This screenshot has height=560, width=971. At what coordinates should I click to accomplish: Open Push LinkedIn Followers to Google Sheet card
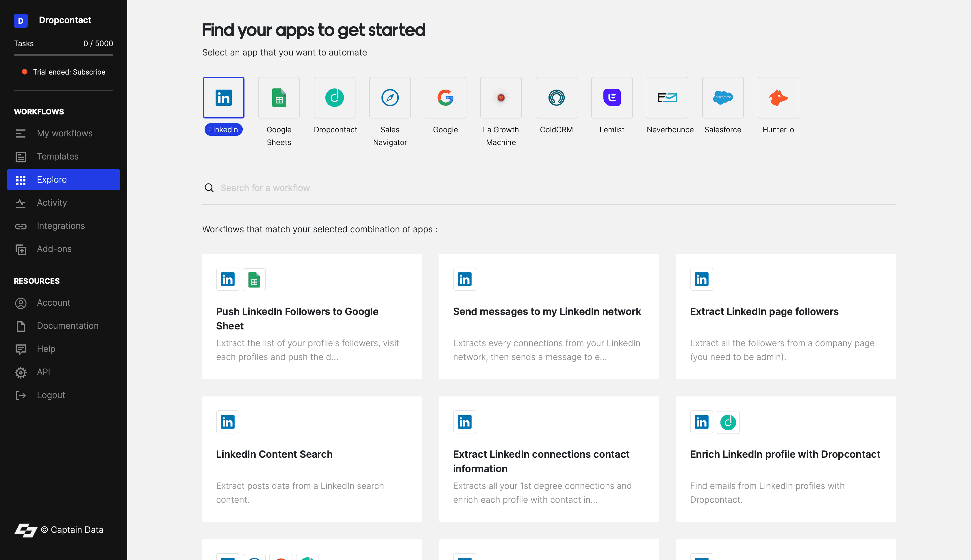click(312, 316)
